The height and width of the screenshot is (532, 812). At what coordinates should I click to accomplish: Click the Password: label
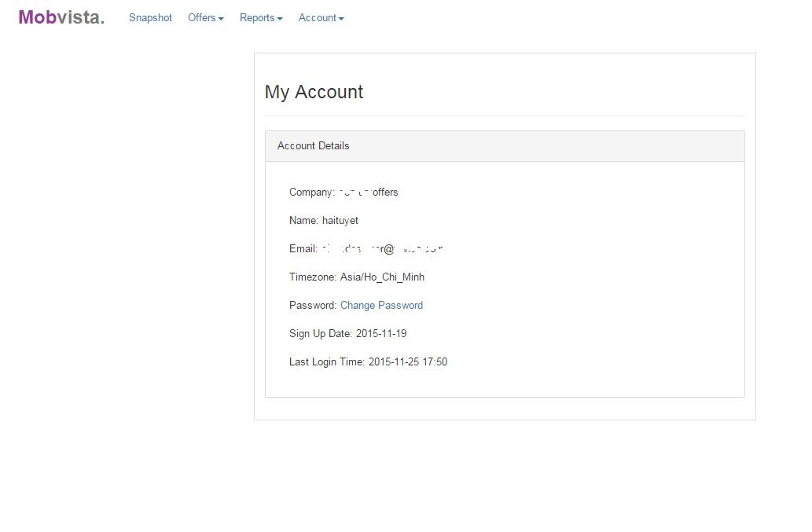tap(313, 306)
